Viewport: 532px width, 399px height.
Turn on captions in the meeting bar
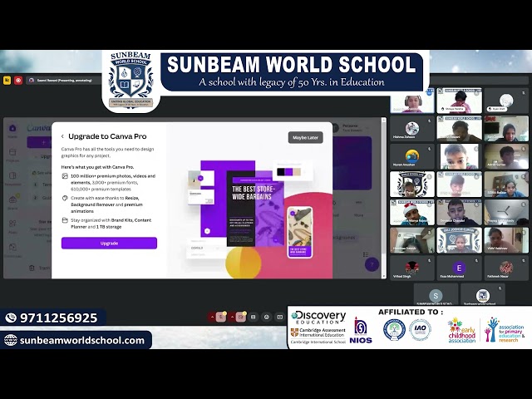click(x=253, y=317)
